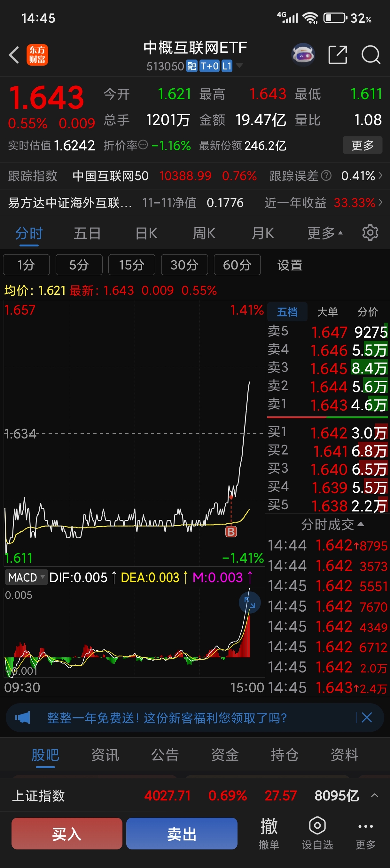Tap the 融 margin badge
Screen dimensions: 390x868
pos(191,66)
